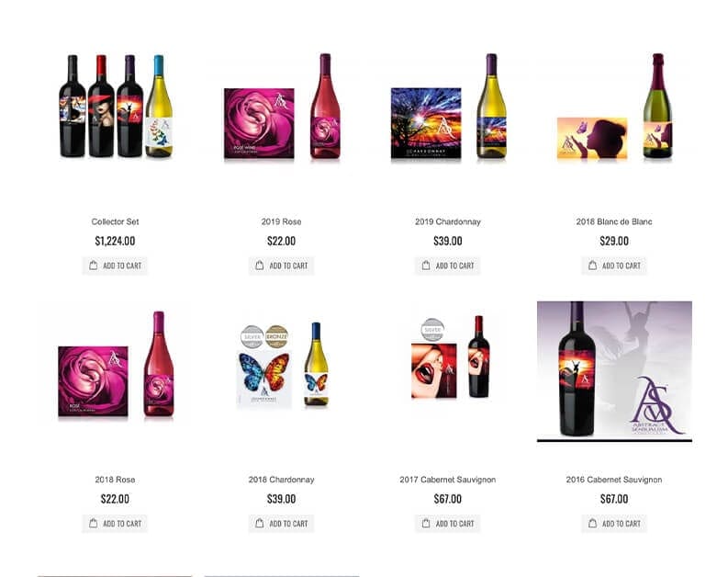View the Collector Set four-bottle image
Viewport: 728px width, 577px height.
[115, 107]
